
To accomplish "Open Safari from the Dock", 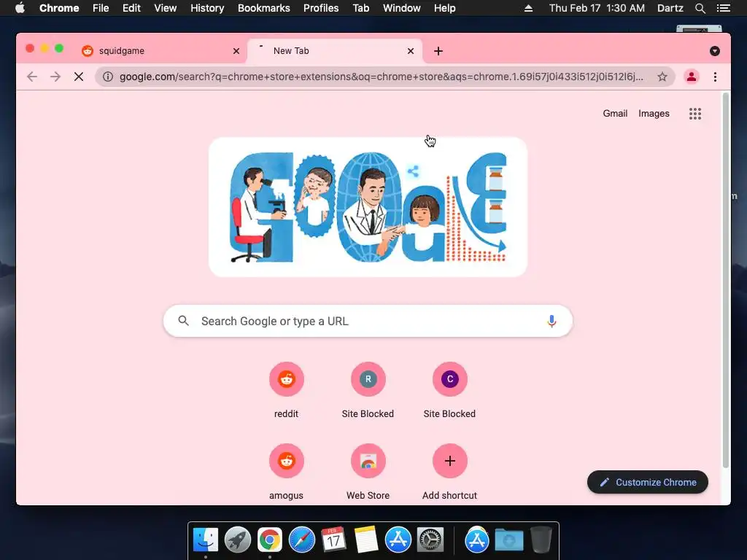I will 302,540.
